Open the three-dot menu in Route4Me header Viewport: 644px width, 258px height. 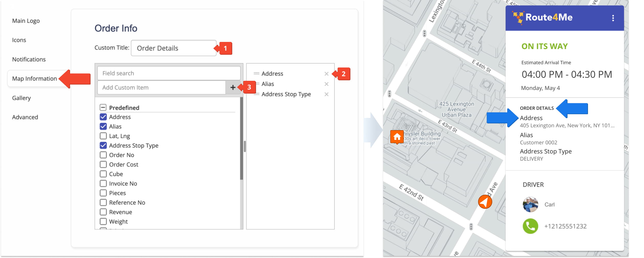pos(613,18)
